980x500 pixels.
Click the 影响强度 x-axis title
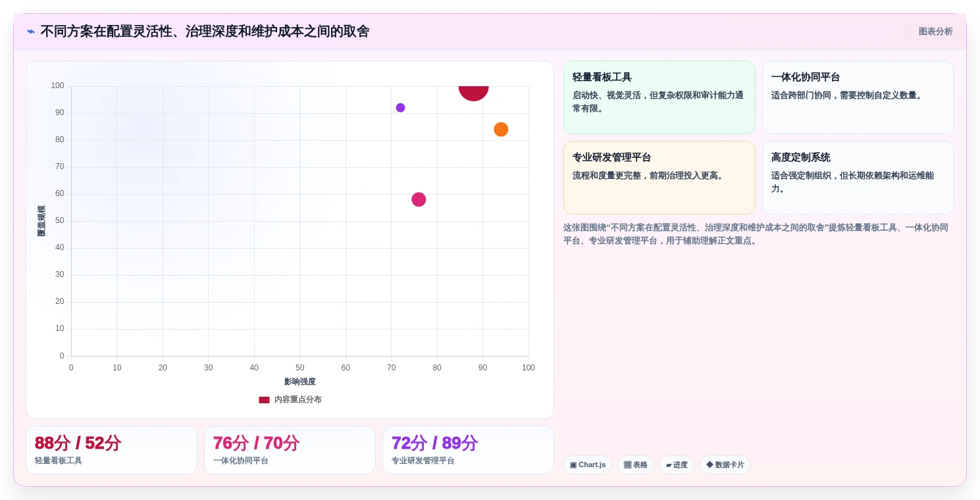coord(300,382)
